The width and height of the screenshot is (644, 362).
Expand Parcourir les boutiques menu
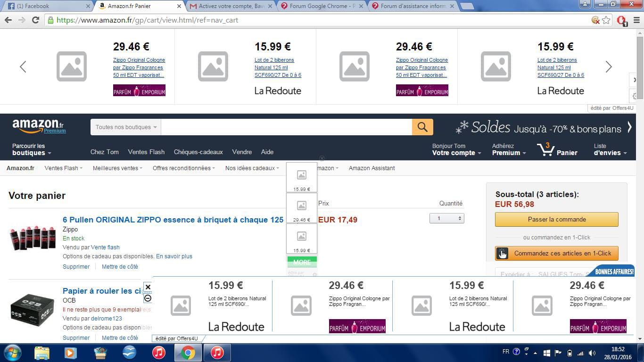(x=32, y=149)
